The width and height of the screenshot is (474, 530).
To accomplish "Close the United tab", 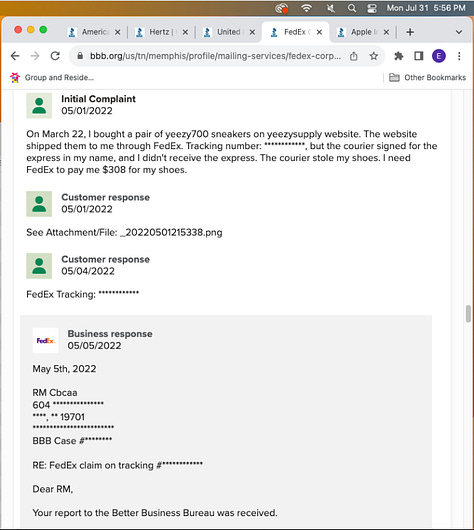I will tap(252, 32).
